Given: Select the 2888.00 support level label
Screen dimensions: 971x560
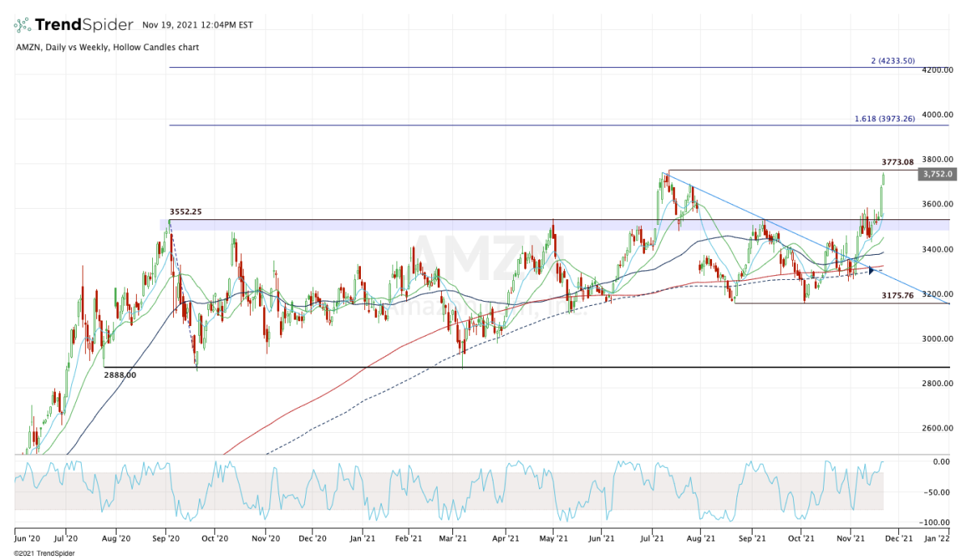Looking at the screenshot, I should 121,375.
